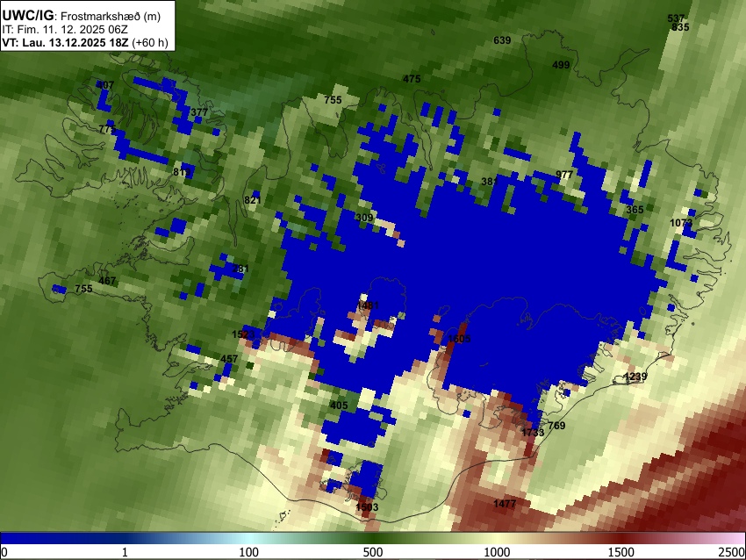Select the 1523 value label
The height and width of the screenshot is (560, 746).
pos(243,334)
